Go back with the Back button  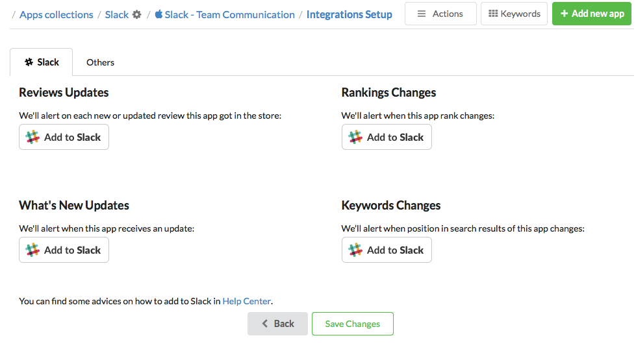pos(277,324)
